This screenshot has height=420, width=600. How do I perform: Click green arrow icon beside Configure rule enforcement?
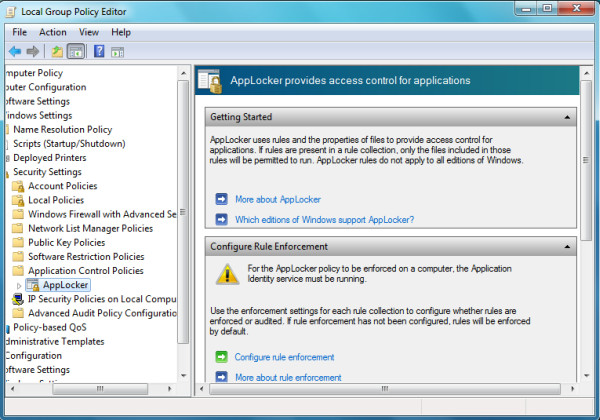pyautogui.click(x=222, y=357)
